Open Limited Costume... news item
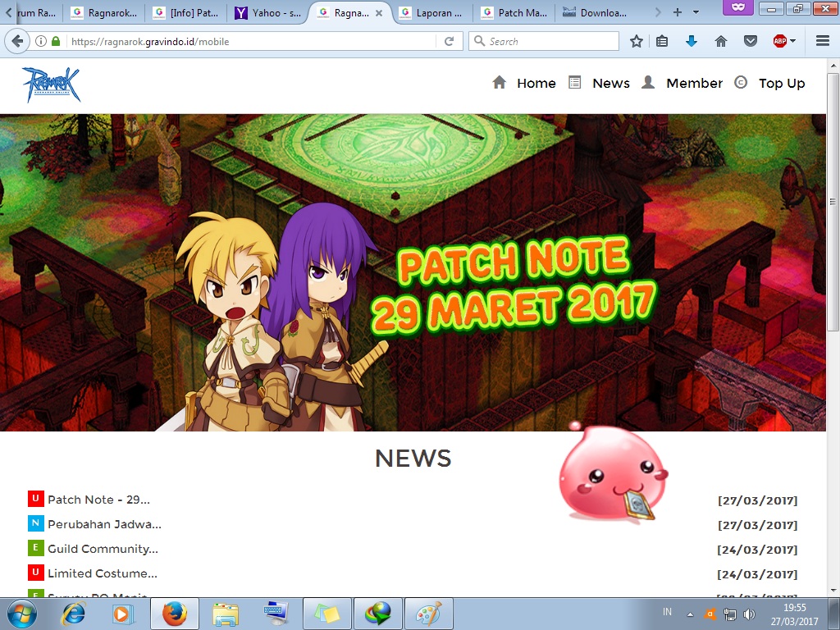 103,573
